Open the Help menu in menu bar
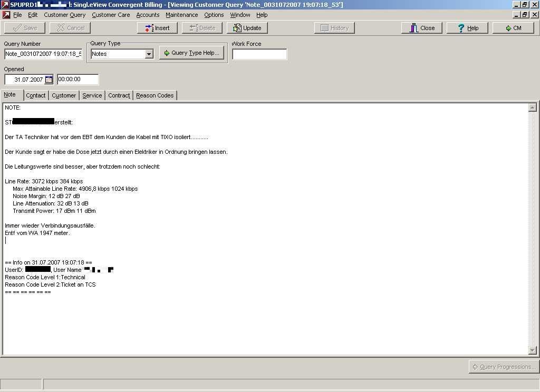The image size is (540, 392). tap(262, 15)
